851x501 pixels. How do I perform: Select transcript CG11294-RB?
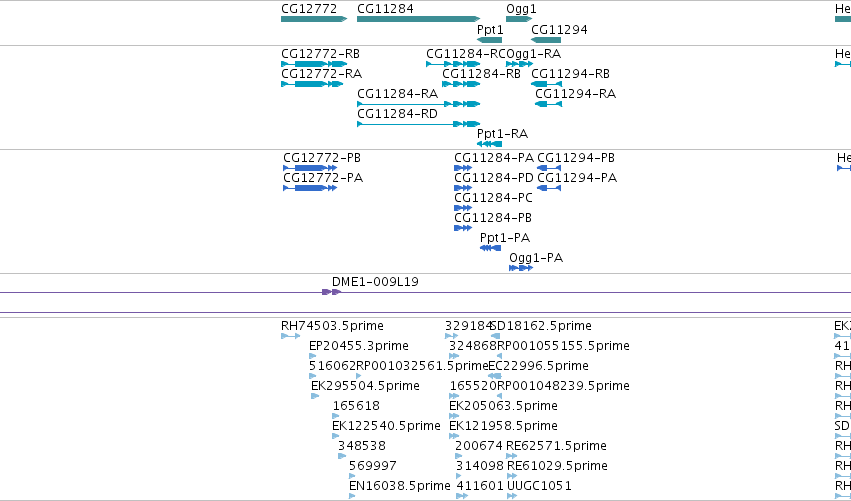click(570, 73)
